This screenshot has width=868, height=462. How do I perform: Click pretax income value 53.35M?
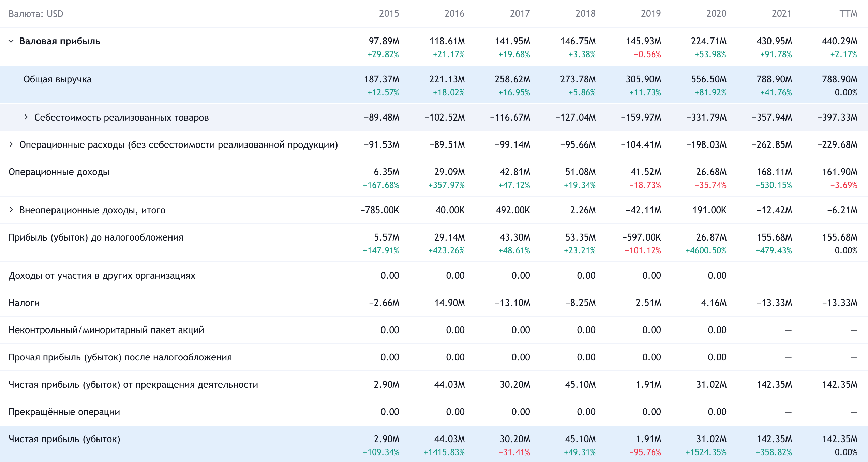(x=580, y=237)
